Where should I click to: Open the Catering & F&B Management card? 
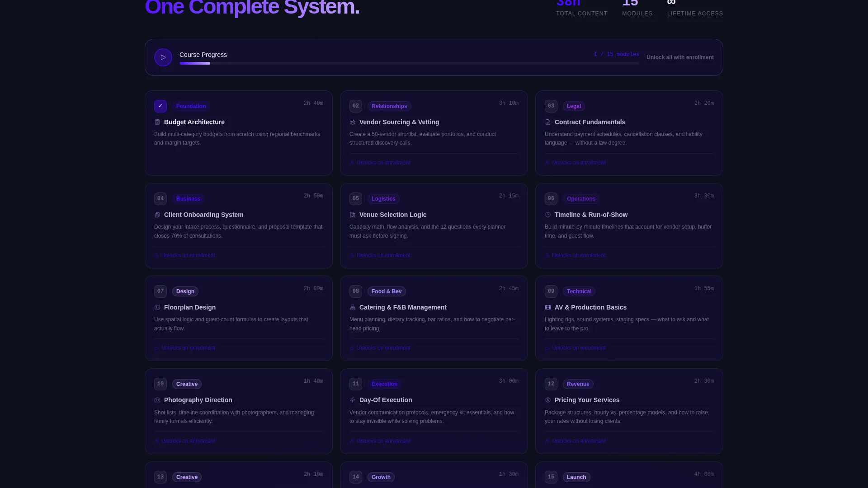434,319
